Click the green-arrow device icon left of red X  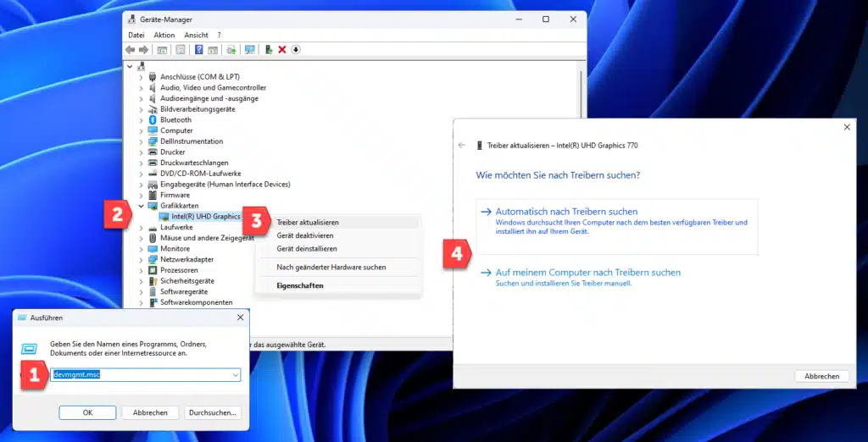click(269, 50)
